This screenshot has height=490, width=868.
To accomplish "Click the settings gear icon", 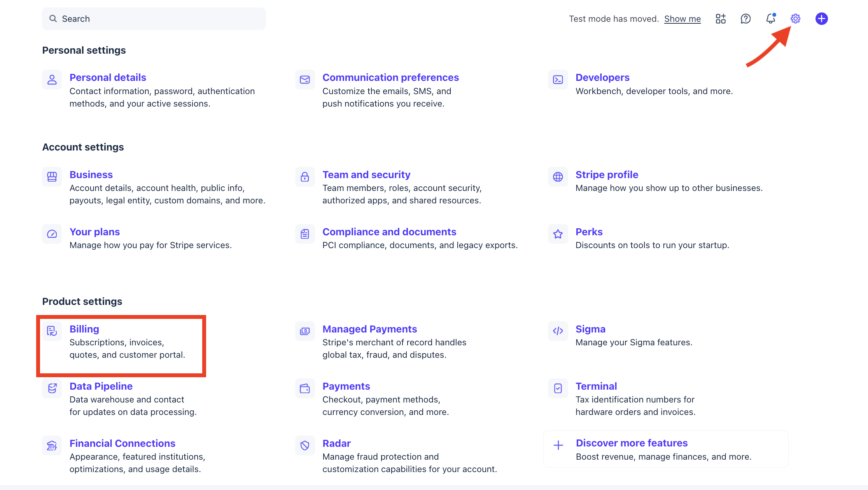I will pyautogui.click(x=795, y=19).
